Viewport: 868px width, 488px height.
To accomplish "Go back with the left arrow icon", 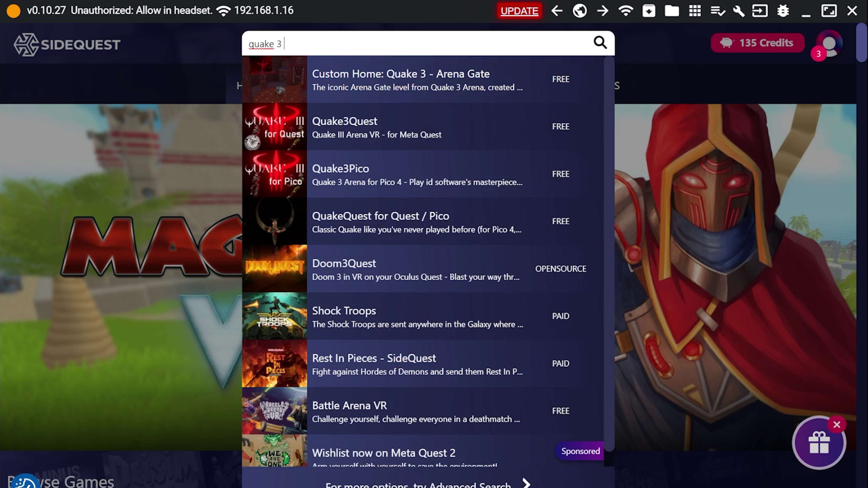I will (557, 11).
